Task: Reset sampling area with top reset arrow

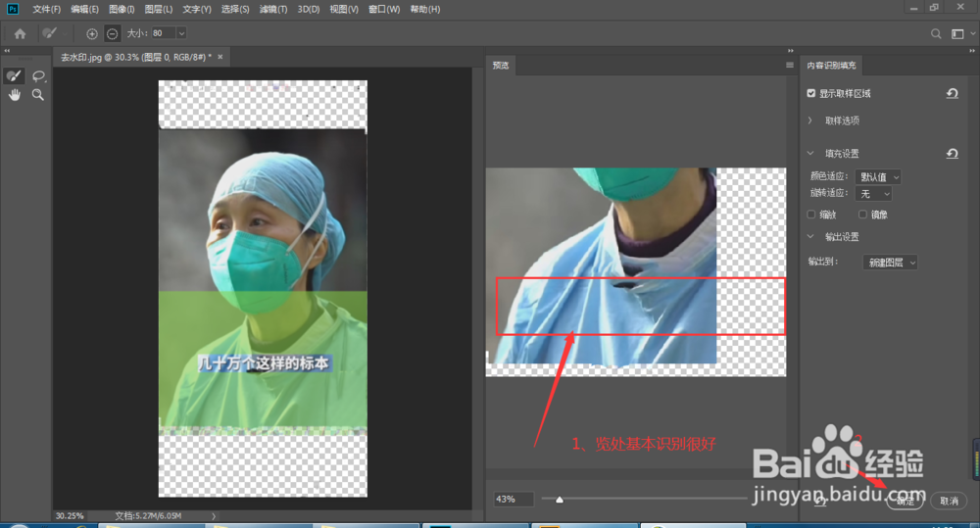Action: coord(952,93)
